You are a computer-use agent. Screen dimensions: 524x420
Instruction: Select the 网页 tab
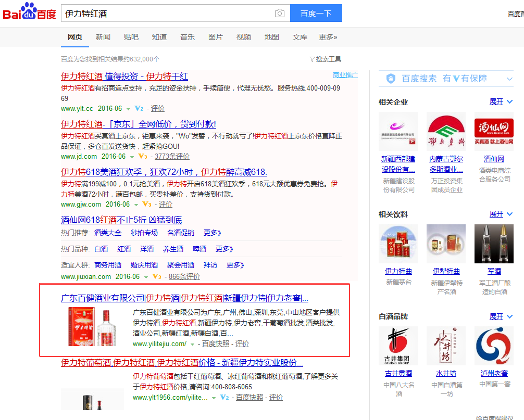(75, 37)
